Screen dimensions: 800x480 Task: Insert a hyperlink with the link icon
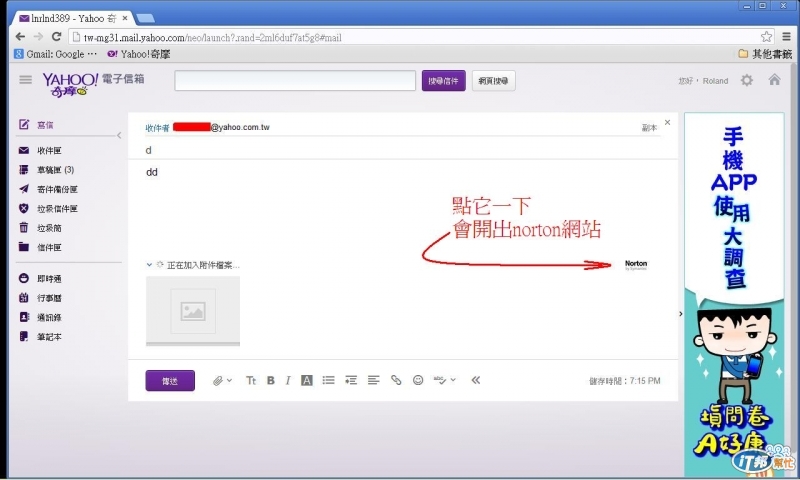click(396, 381)
